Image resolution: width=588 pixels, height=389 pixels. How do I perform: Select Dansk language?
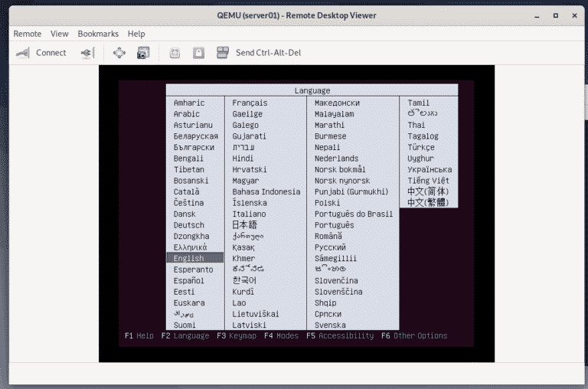pyautogui.click(x=185, y=214)
